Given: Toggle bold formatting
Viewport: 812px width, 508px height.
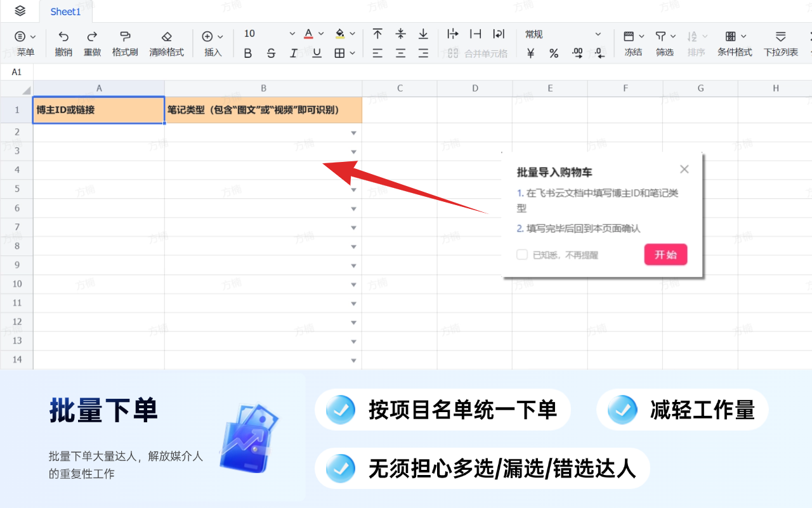Looking at the screenshot, I should (x=247, y=53).
